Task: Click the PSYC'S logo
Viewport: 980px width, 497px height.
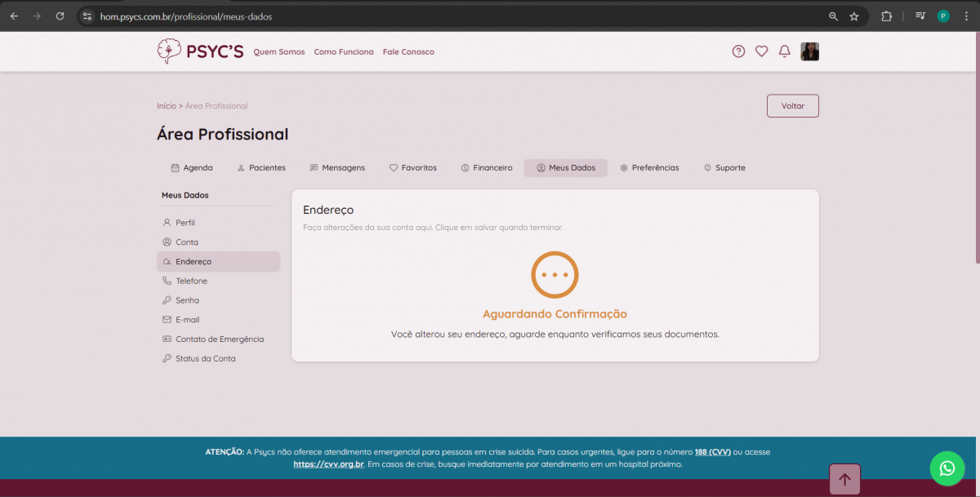Action: tap(200, 51)
